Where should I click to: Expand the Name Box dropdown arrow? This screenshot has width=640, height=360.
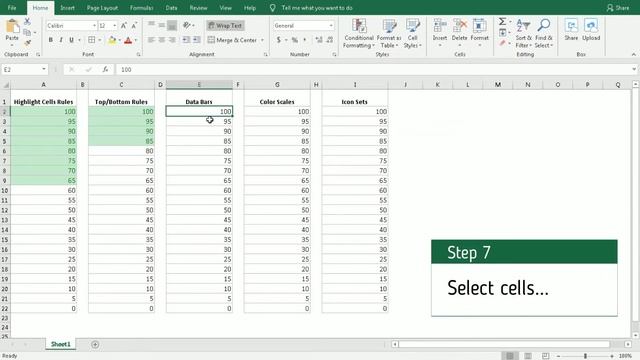point(44,69)
